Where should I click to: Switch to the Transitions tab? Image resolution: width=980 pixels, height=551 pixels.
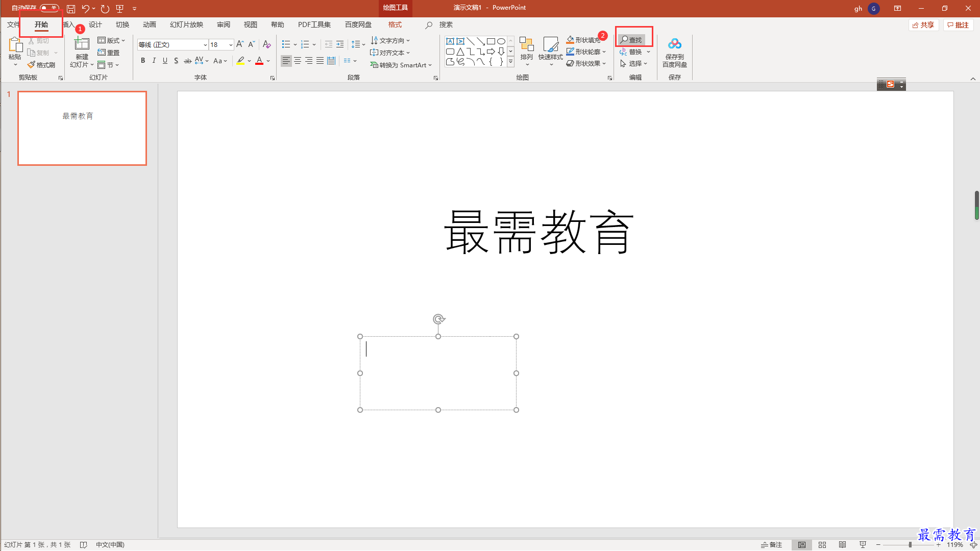pyautogui.click(x=122, y=24)
